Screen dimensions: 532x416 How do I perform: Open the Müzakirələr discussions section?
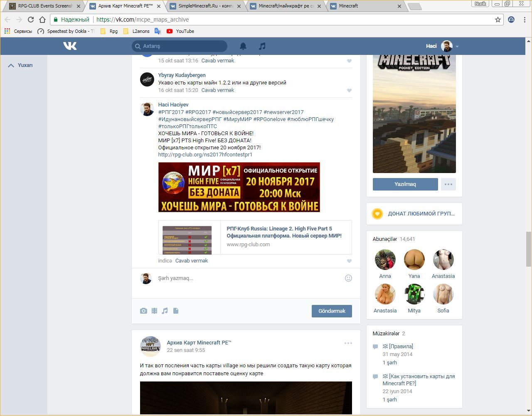pyautogui.click(x=389, y=334)
